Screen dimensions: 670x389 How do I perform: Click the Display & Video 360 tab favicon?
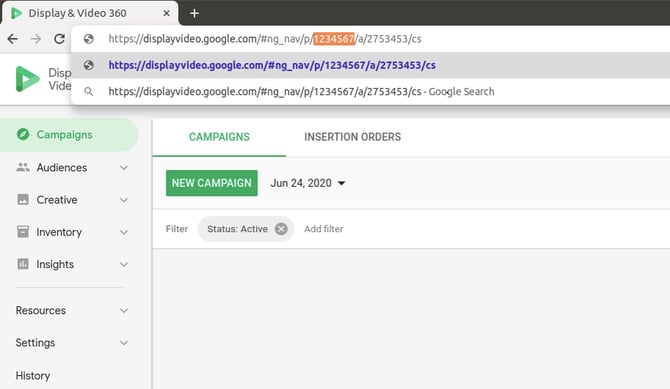click(x=17, y=13)
